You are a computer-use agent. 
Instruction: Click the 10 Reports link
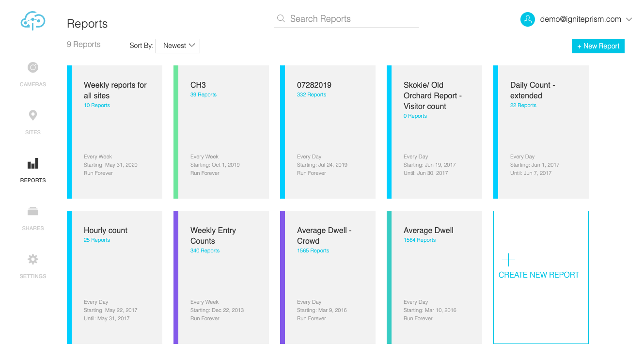[x=97, y=105]
